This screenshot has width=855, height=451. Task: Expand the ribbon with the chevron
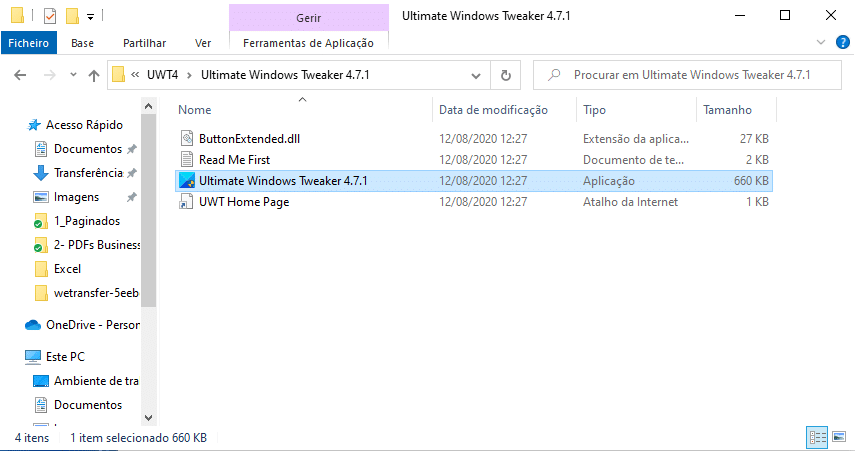821,42
